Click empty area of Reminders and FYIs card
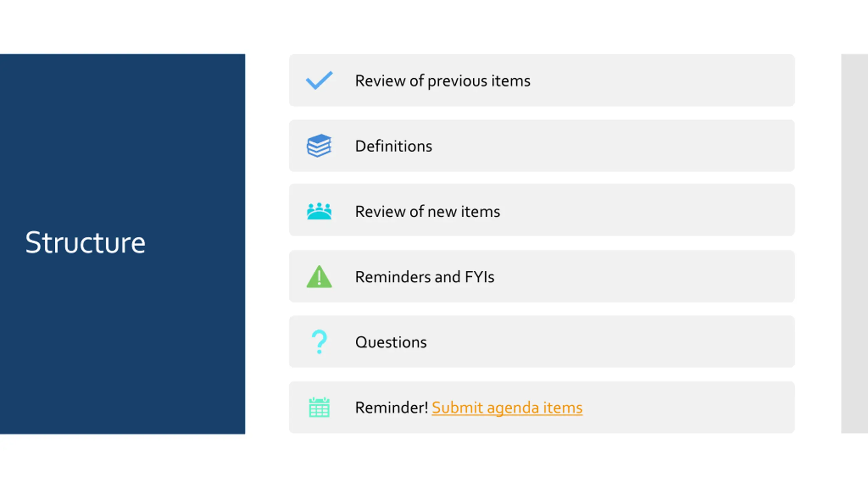 644,277
